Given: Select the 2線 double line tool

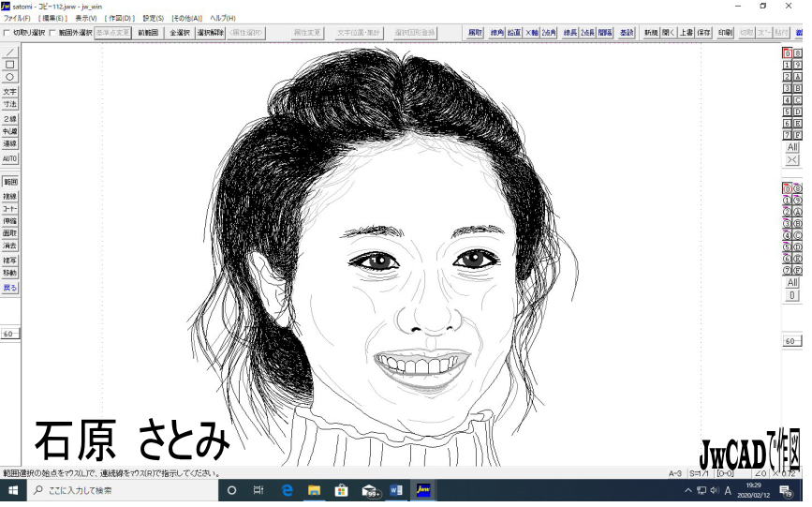Looking at the screenshot, I should (10, 119).
